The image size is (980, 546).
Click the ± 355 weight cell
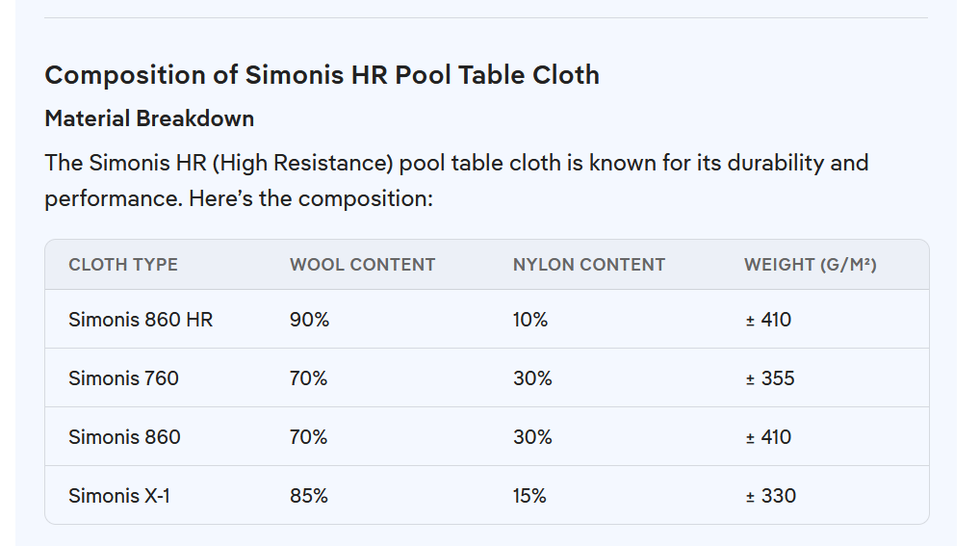point(770,378)
